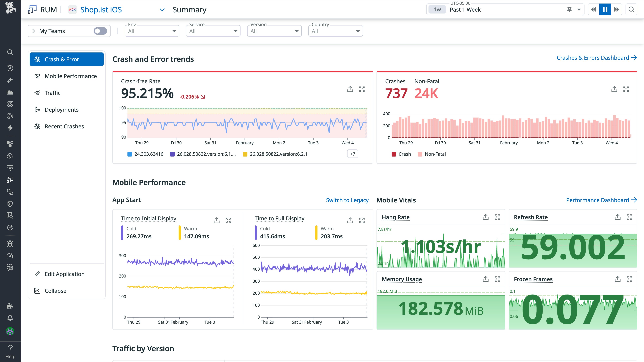The height and width of the screenshot is (362, 644).
Task: Open Recent Crashes section
Action: [x=64, y=126]
